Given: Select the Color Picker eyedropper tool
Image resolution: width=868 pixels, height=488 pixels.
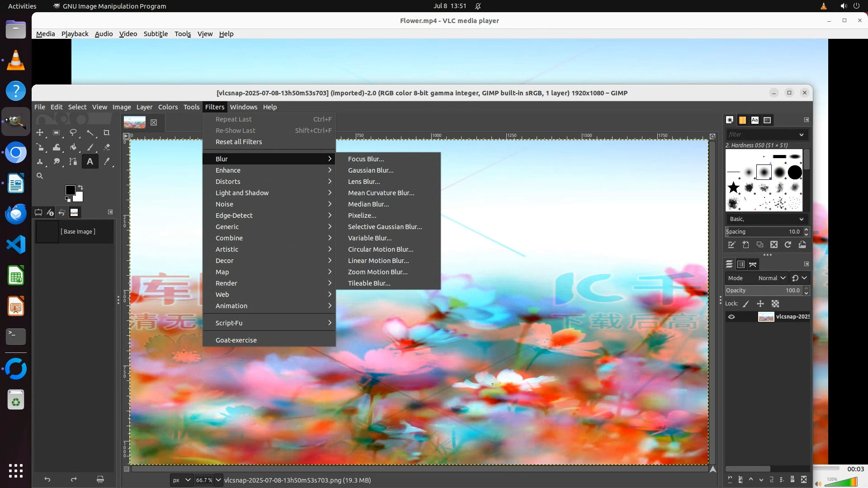Looking at the screenshot, I should [107, 161].
